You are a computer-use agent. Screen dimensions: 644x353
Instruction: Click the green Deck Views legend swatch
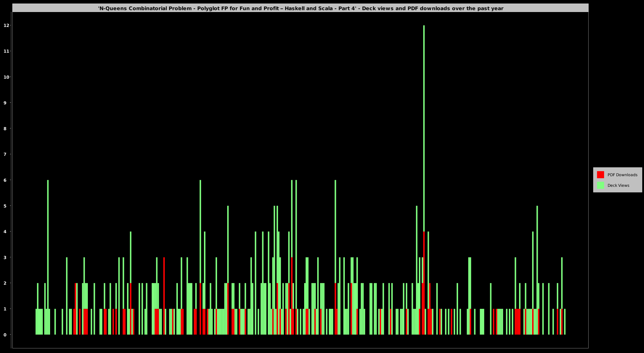click(x=600, y=185)
